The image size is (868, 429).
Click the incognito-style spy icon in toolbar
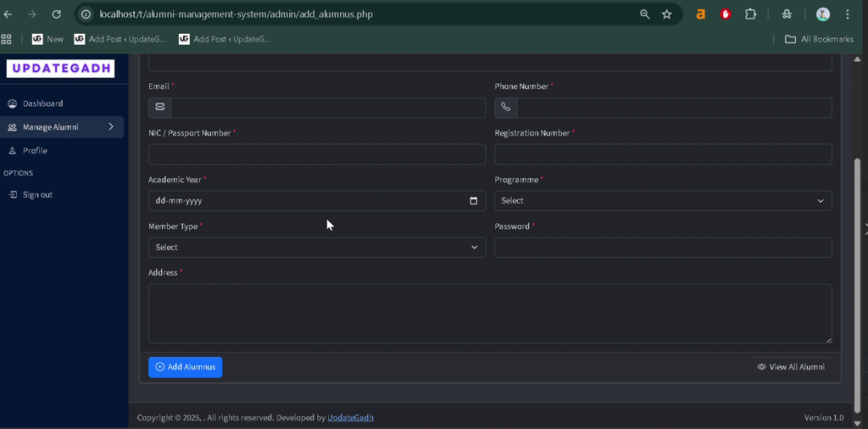(x=787, y=14)
